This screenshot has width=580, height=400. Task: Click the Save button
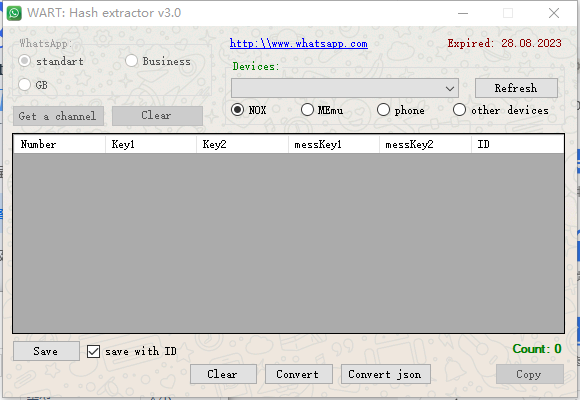(46, 351)
